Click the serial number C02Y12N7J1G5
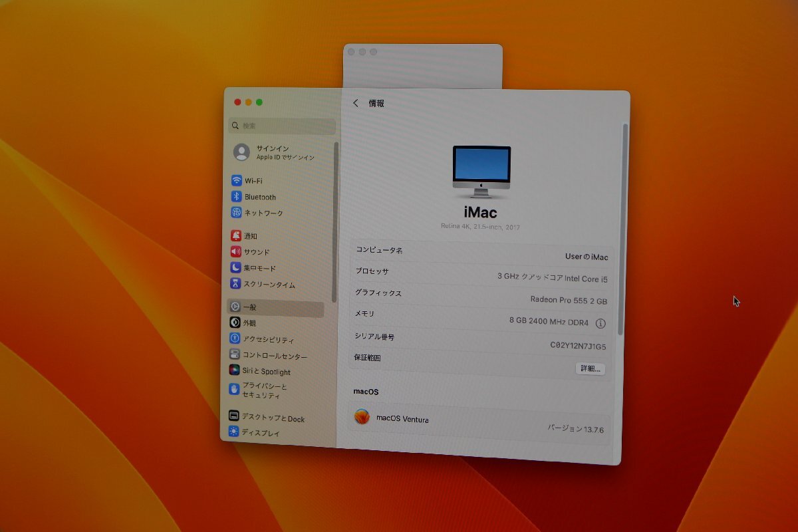This screenshot has width=798, height=532. coord(578,346)
